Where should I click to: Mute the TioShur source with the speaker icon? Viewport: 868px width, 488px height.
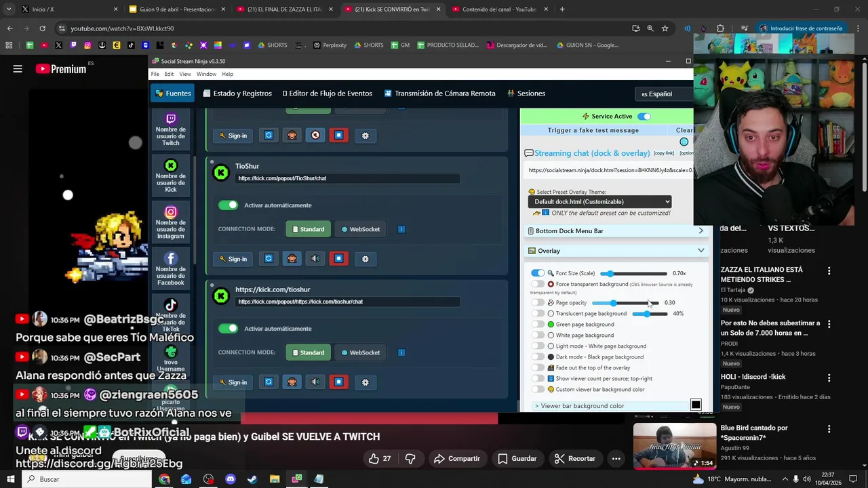(315, 258)
